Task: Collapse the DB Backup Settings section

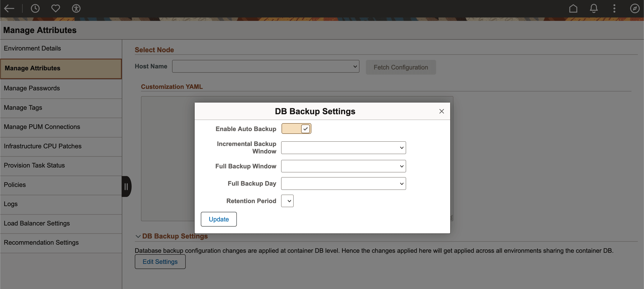Action: pyautogui.click(x=138, y=236)
